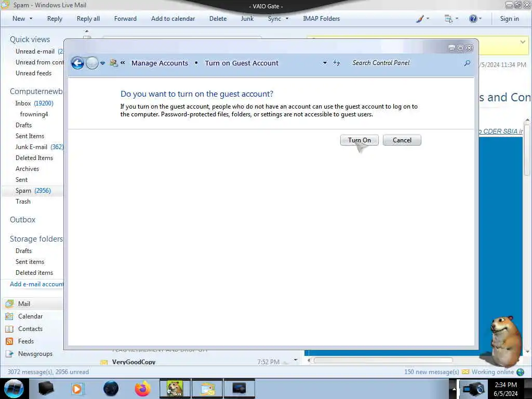532x399 pixels.
Task: Click the forward navigation arrow in Control Panel
Action: [92, 63]
